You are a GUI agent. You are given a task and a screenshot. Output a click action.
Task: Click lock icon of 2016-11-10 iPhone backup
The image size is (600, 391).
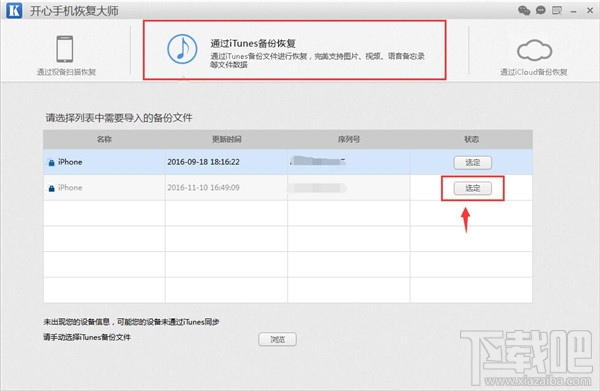(51, 188)
